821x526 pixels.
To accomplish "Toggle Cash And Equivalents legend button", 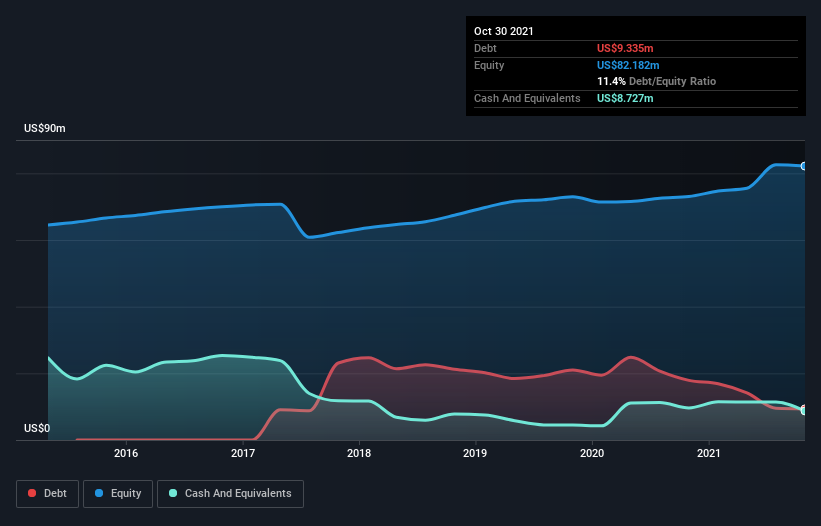I will (230, 494).
